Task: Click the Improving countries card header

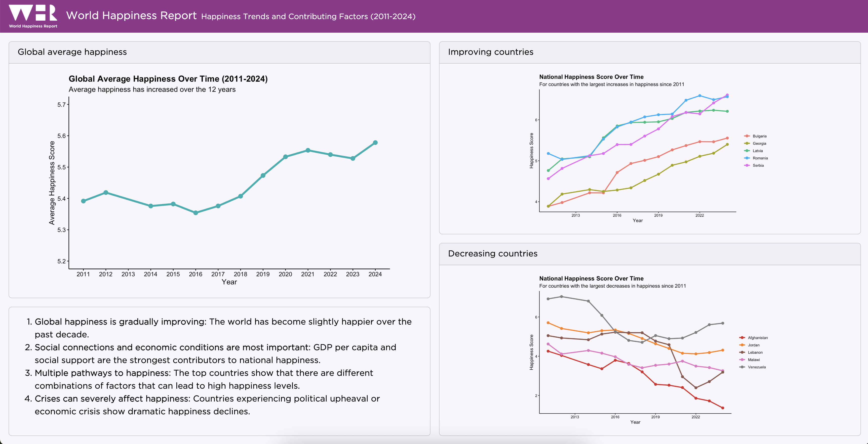Action: (490, 52)
